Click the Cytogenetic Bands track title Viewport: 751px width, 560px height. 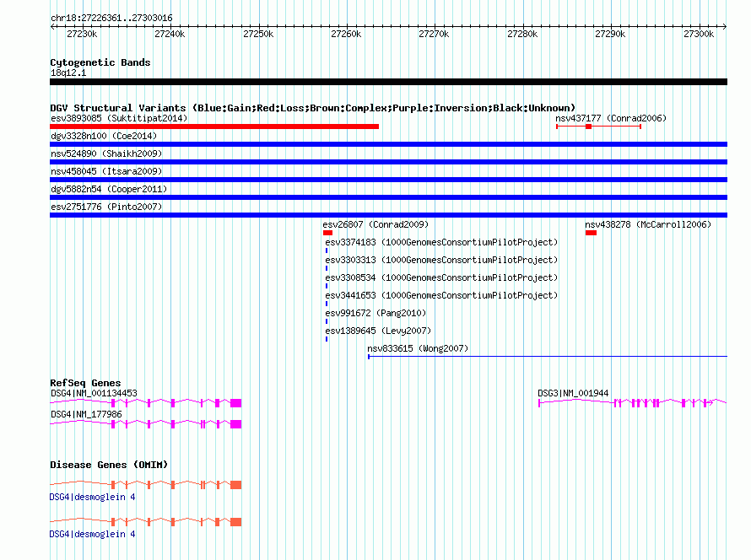pyautogui.click(x=100, y=62)
